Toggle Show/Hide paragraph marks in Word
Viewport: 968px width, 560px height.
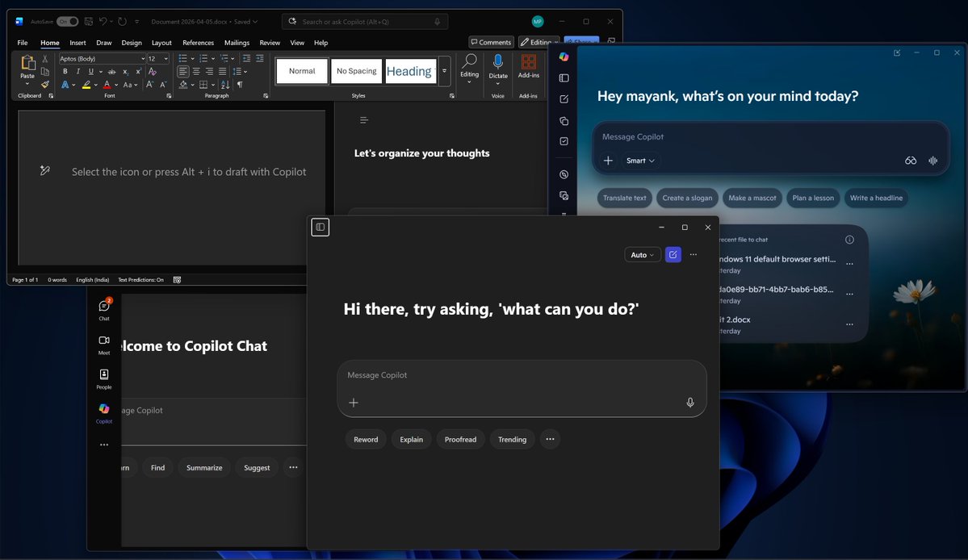[240, 85]
